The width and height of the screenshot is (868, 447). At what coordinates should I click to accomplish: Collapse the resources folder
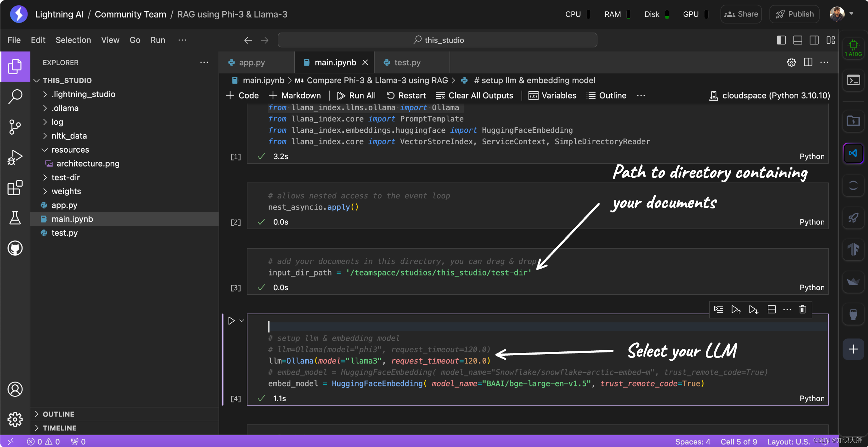(70, 150)
